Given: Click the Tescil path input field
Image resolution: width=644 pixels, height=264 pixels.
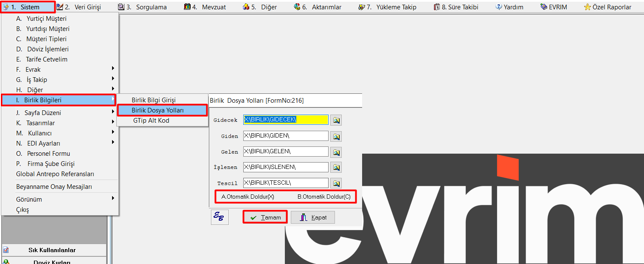Looking at the screenshot, I should click(286, 183).
